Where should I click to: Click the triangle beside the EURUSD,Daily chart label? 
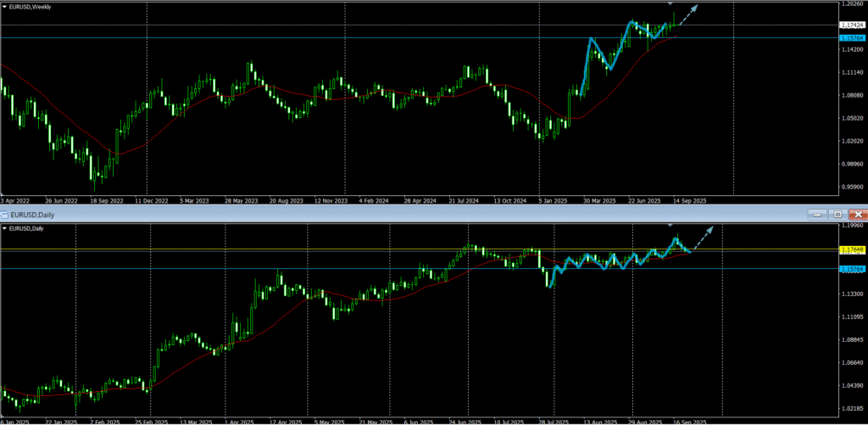tap(5, 228)
